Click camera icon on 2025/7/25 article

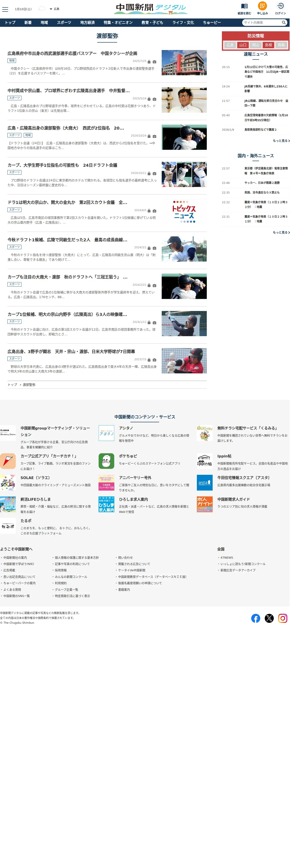(154, 62)
